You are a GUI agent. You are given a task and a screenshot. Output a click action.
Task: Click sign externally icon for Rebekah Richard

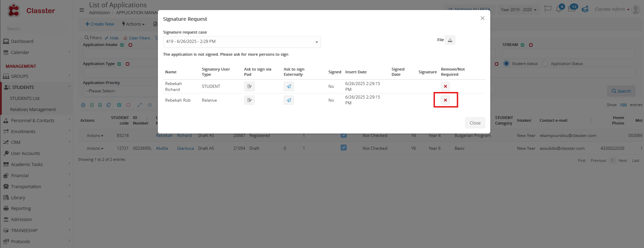(289, 86)
